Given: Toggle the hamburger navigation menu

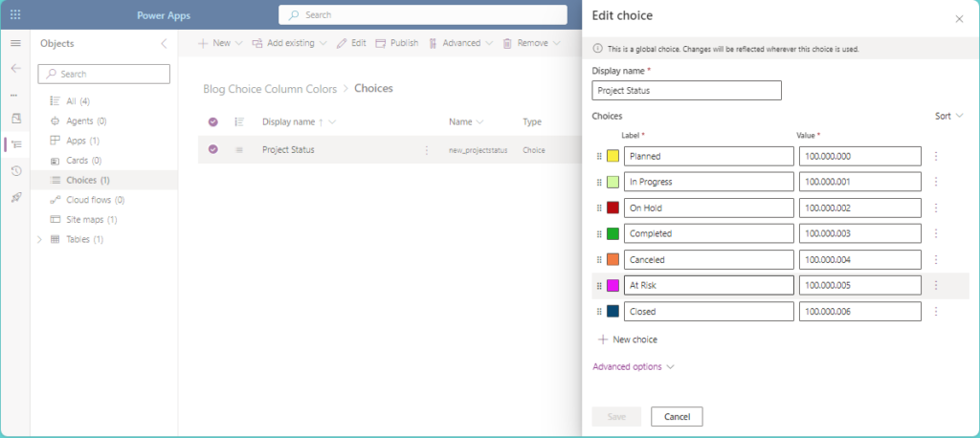Looking at the screenshot, I should click(x=15, y=43).
